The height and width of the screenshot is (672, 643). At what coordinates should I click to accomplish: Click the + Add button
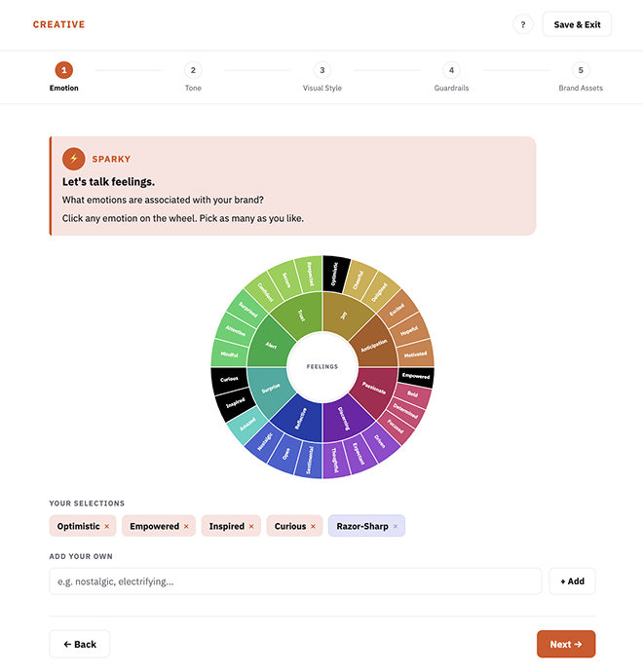[572, 581]
